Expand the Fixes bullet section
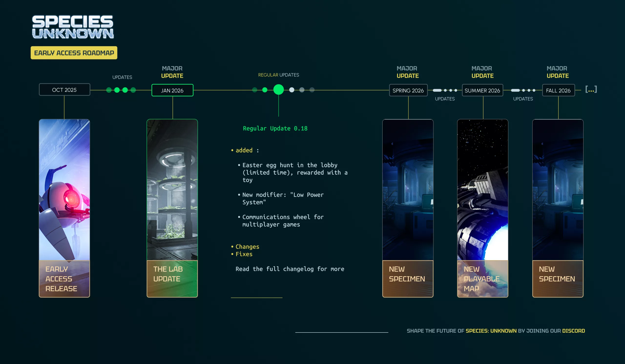The image size is (625, 364). pyautogui.click(x=244, y=254)
